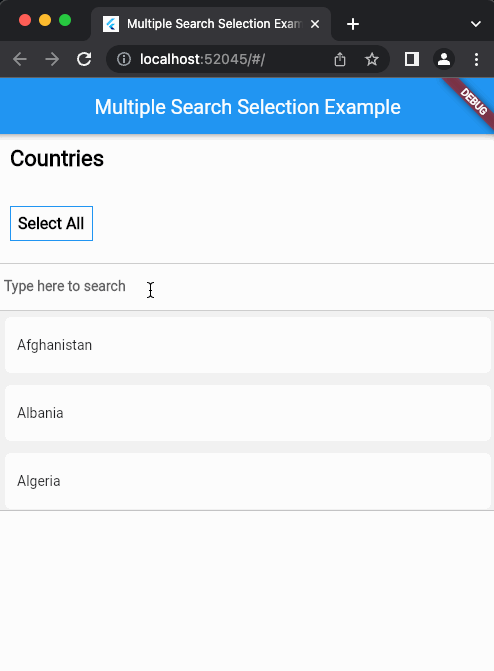Close the Multiple Search Selection tab
This screenshot has width=494, height=671.
pyautogui.click(x=315, y=24)
